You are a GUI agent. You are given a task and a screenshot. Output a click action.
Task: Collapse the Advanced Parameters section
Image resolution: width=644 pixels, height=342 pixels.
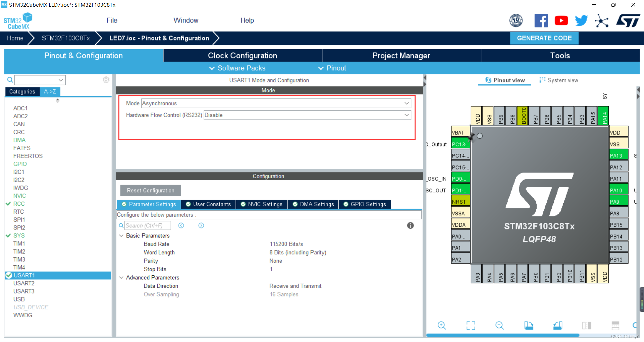pyautogui.click(x=121, y=278)
